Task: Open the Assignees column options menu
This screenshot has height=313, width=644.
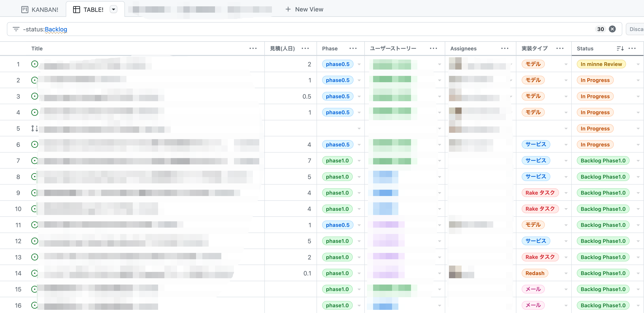Action: point(505,48)
